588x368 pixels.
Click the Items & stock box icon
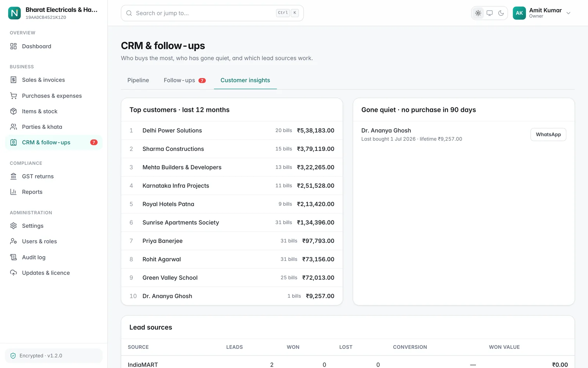pos(14,111)
